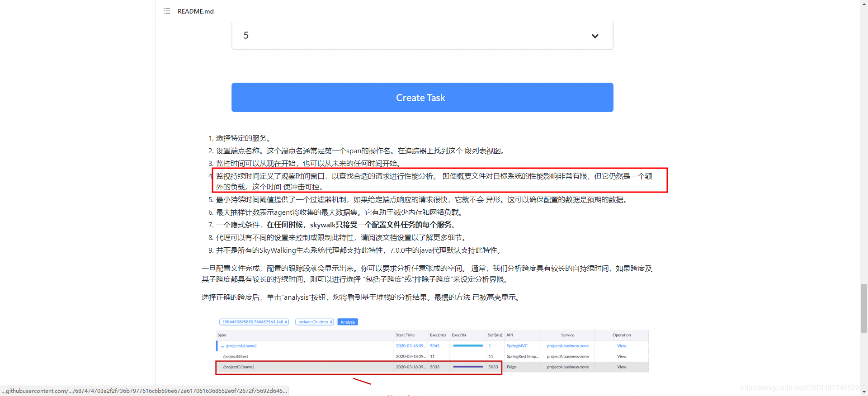The height and width of the screenshot is (396, 868).
Task: Collapse the /projectA/{name} span row chevron
Action: pos(222,346)
